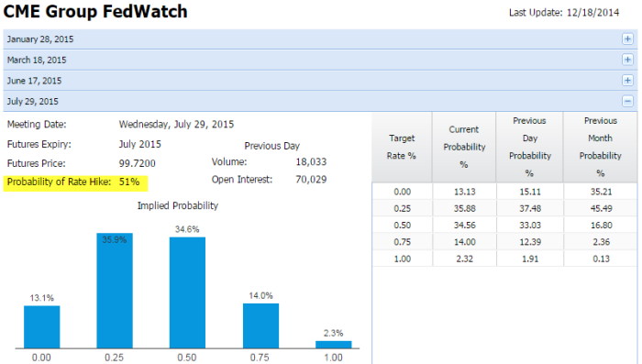Click the 0.50 x-axis label in chart
642x364 pixels.
click(x=187, y=358)
